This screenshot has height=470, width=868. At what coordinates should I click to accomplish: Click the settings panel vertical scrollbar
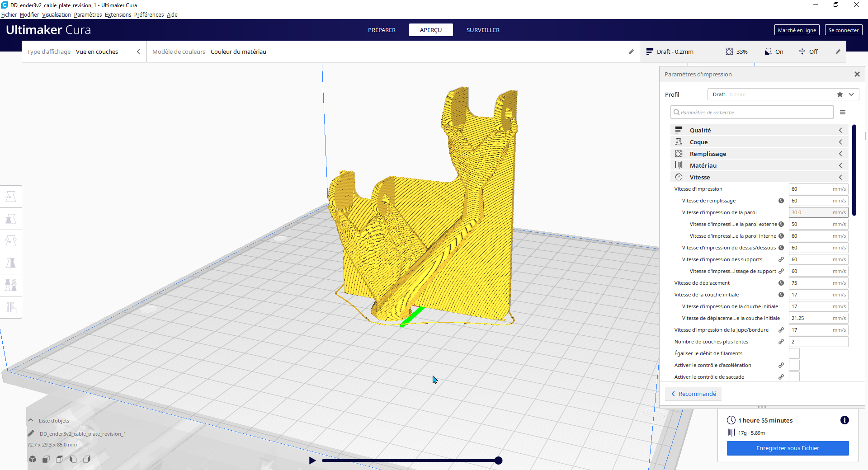854,170
